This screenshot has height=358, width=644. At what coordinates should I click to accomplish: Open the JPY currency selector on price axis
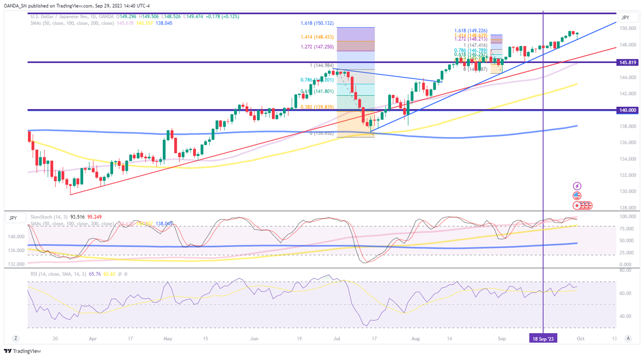tap(625, 17)
